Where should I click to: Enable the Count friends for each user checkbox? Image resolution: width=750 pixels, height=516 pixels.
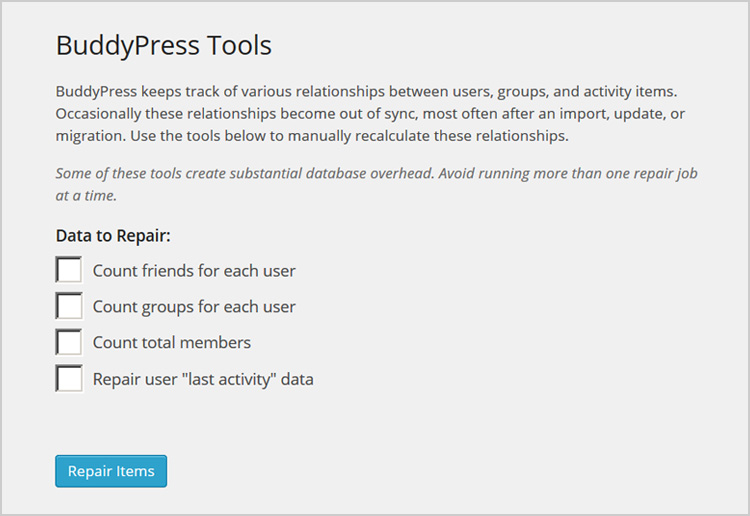tap(69, 270)
